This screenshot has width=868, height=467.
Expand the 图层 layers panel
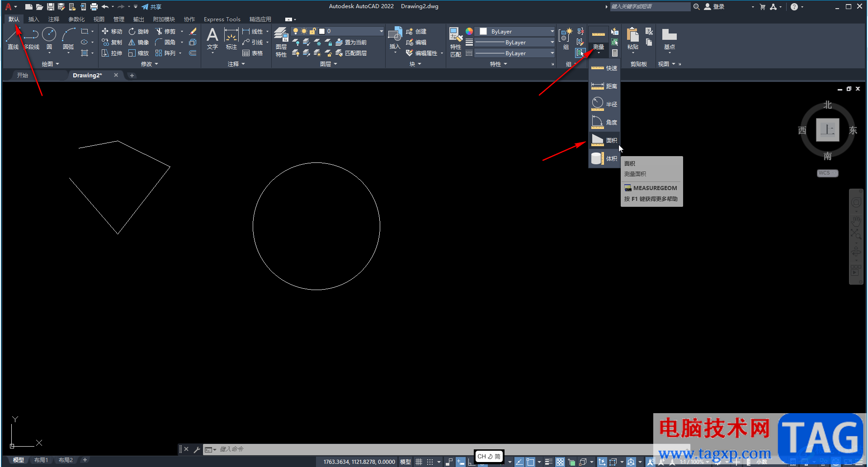(329, 64)
